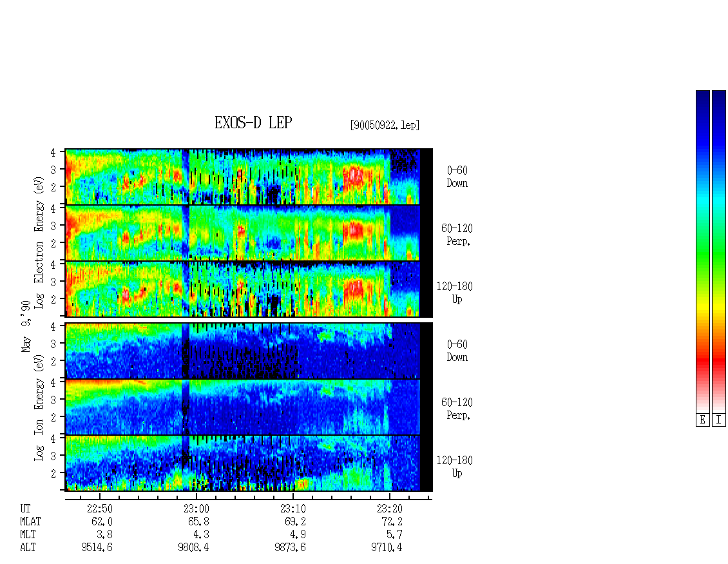Click the I box under color bar
The width and height of the screenshot is (728, 564).
click(x=719, y=420)
